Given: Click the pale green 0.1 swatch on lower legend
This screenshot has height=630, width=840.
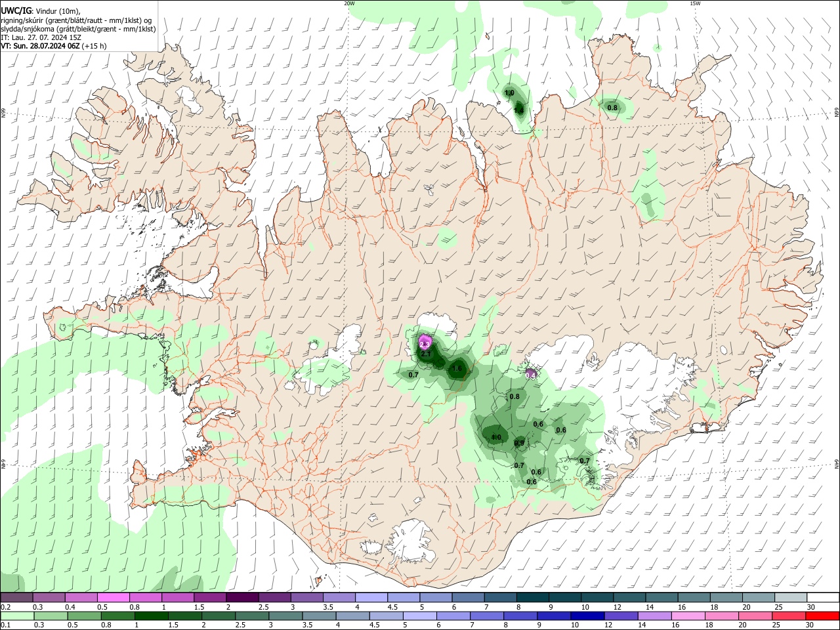Looking at the screenshot, I should (18, 616).
